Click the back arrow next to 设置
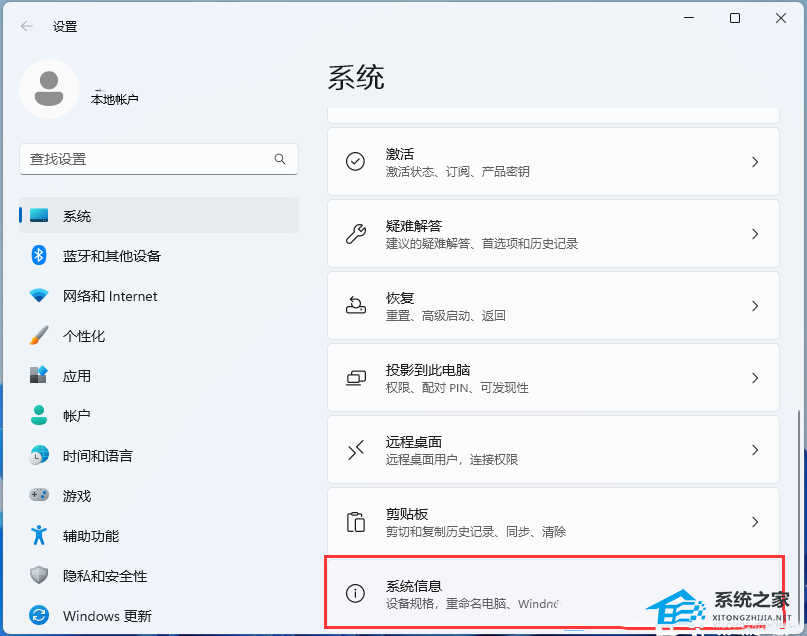 (27, 26)
